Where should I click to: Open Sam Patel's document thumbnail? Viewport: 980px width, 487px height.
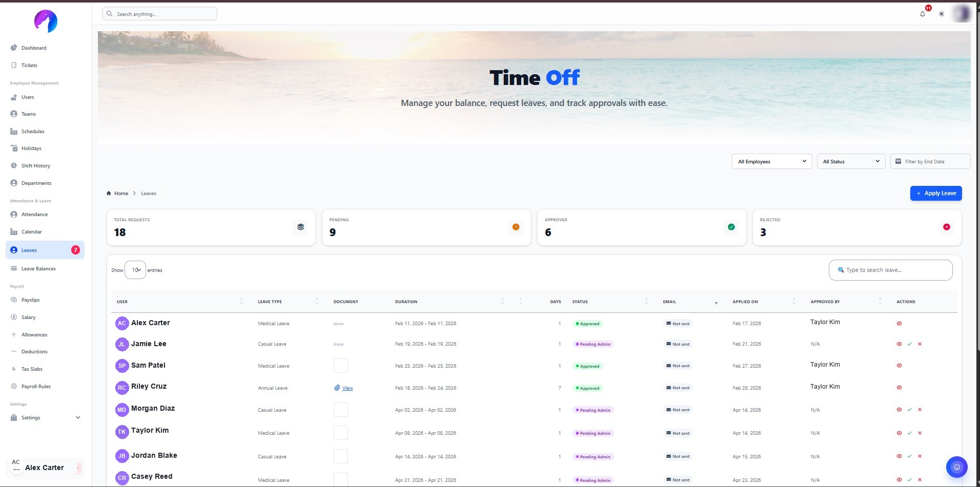(341, 366)
